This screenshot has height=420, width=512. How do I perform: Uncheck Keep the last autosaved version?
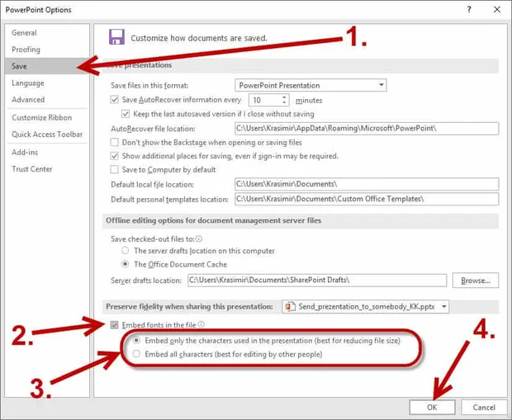click(x=126, y=114)
